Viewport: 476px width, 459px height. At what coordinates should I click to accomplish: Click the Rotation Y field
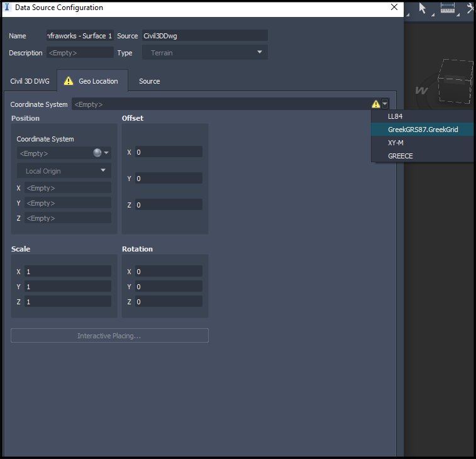[x=169, y=286]
